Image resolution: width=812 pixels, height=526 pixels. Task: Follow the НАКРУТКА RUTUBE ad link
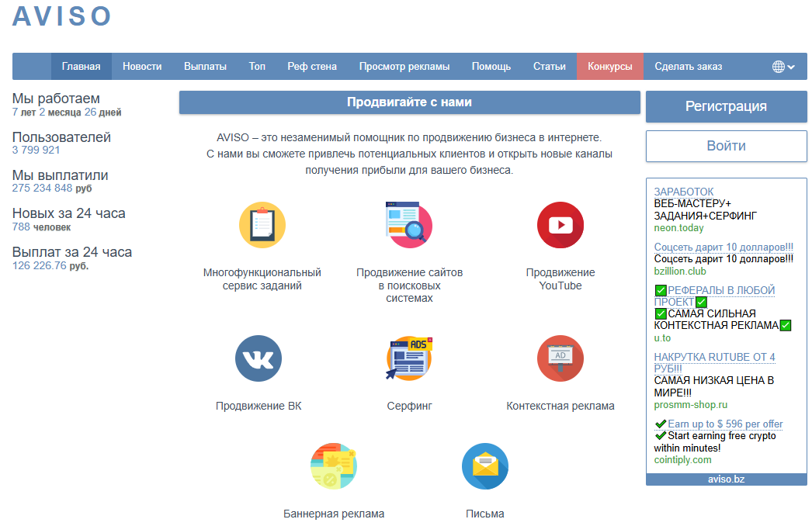(714, 357)
